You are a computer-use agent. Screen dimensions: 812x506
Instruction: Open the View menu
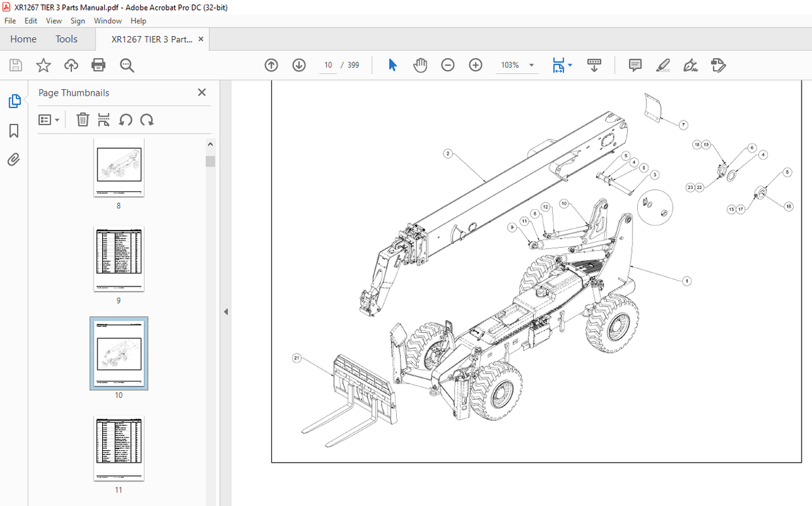coord(54,20)
